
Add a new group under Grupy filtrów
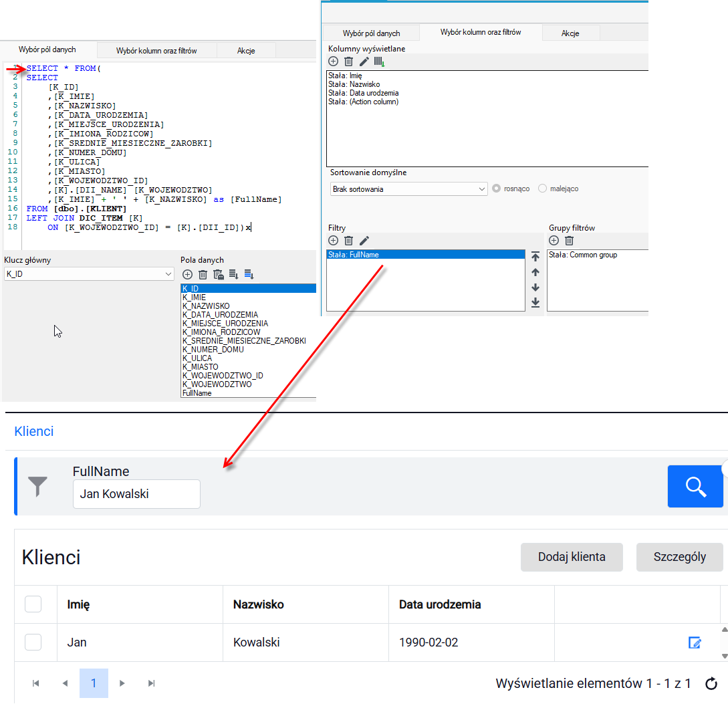click(554, 241)
